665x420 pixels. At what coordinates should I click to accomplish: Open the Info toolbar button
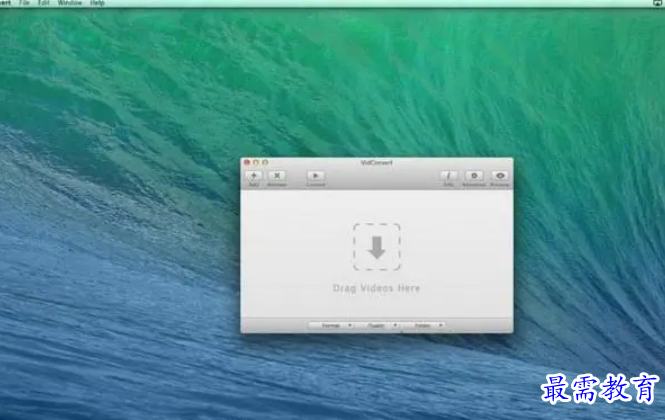[x=449, y=176]
